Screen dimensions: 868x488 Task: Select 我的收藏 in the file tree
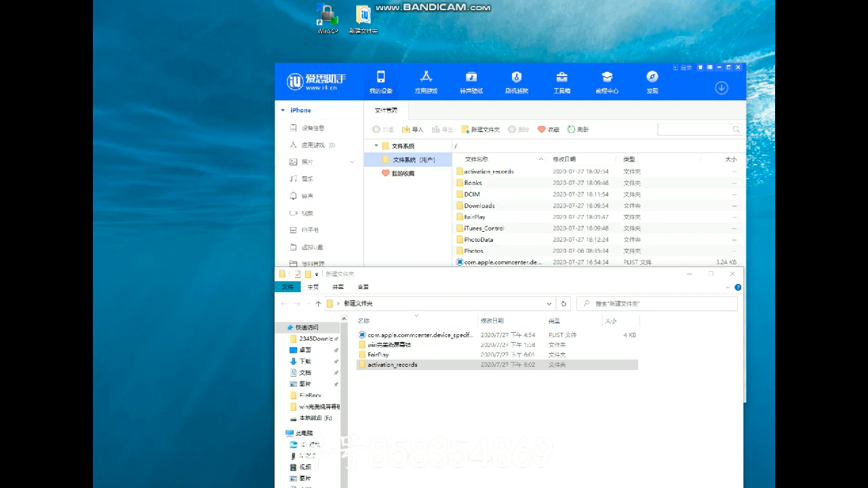pyautogui.click(x=398, y=173)
